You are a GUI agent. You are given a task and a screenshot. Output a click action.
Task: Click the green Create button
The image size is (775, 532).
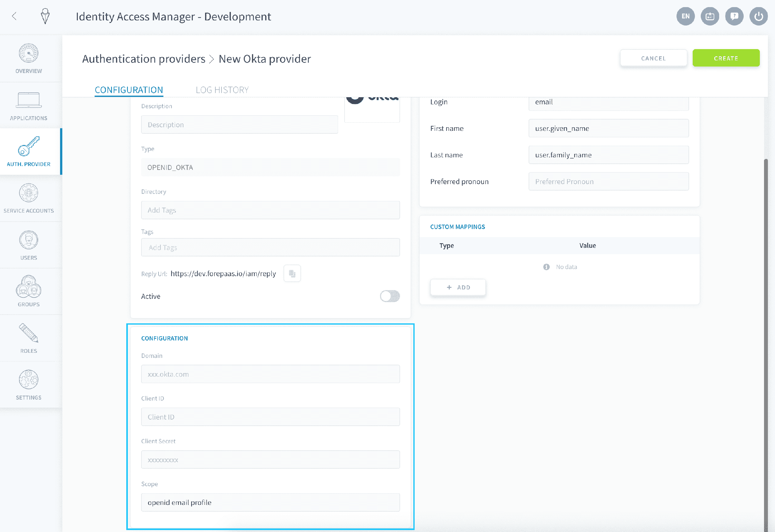point(726,58)
